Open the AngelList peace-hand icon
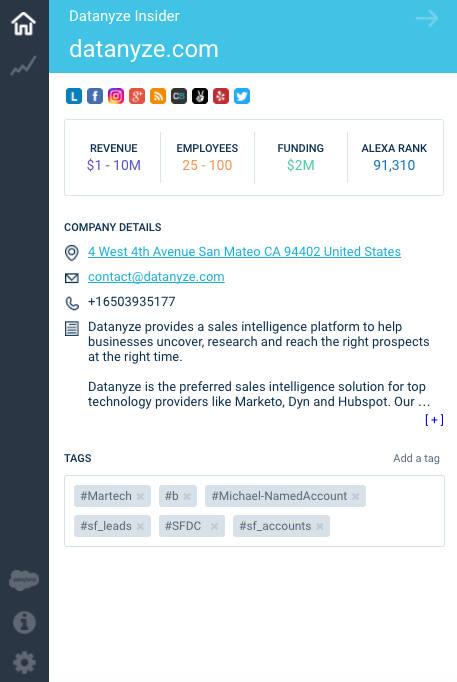Image resolution: width=457 pixels, height=682 pixels. click(200, 96)
